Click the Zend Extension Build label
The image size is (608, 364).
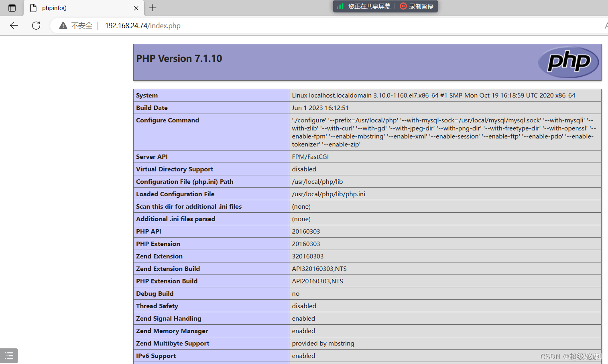(168, 269)
